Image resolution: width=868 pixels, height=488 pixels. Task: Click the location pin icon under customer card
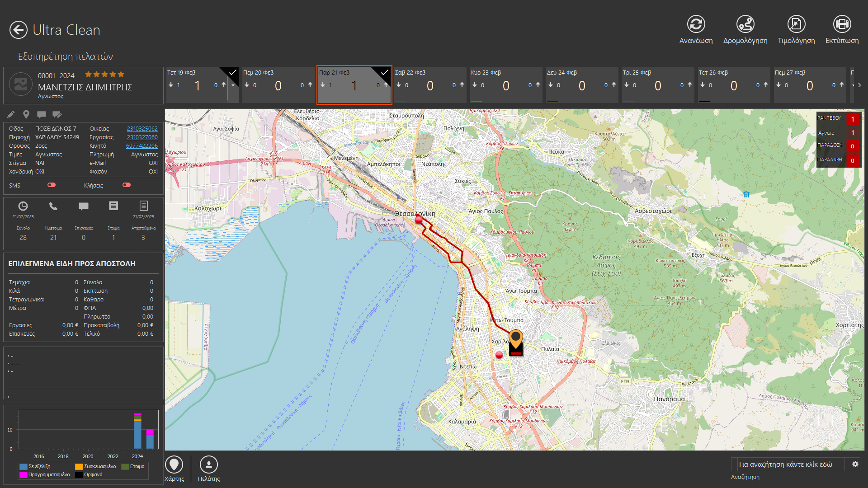(x=26, y=114)
